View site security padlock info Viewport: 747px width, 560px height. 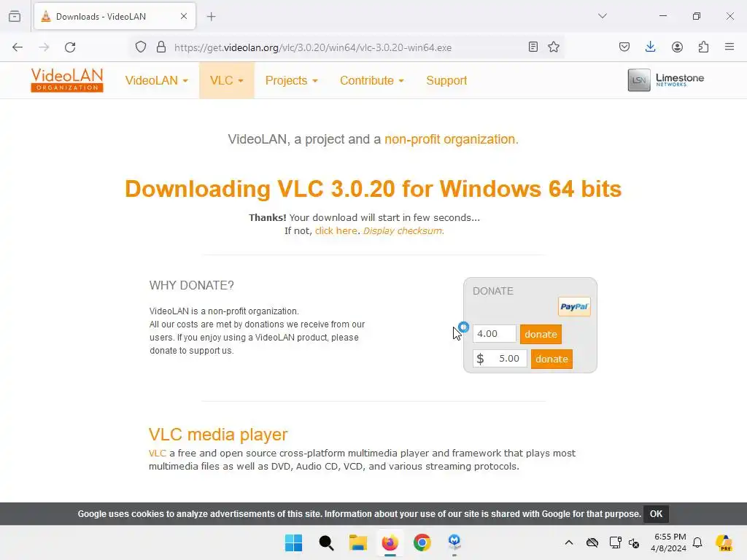161,47
